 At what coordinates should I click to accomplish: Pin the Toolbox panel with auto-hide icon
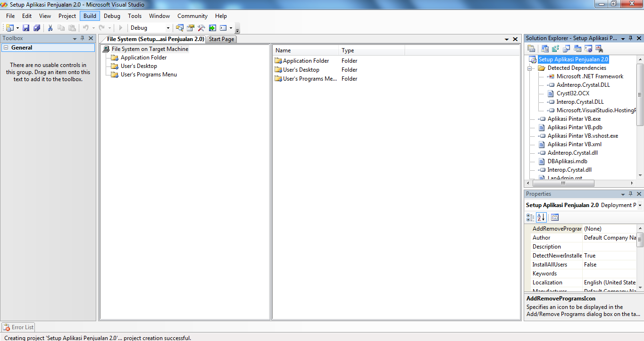83,38
